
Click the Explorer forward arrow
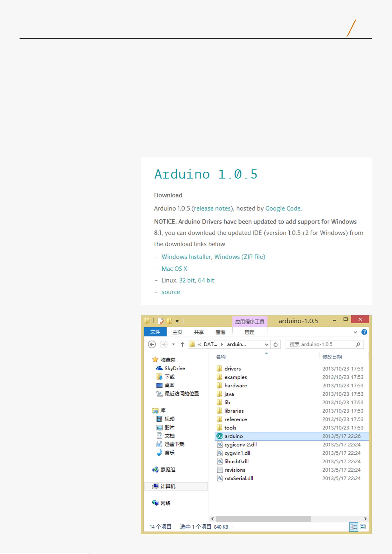point(164,344)
